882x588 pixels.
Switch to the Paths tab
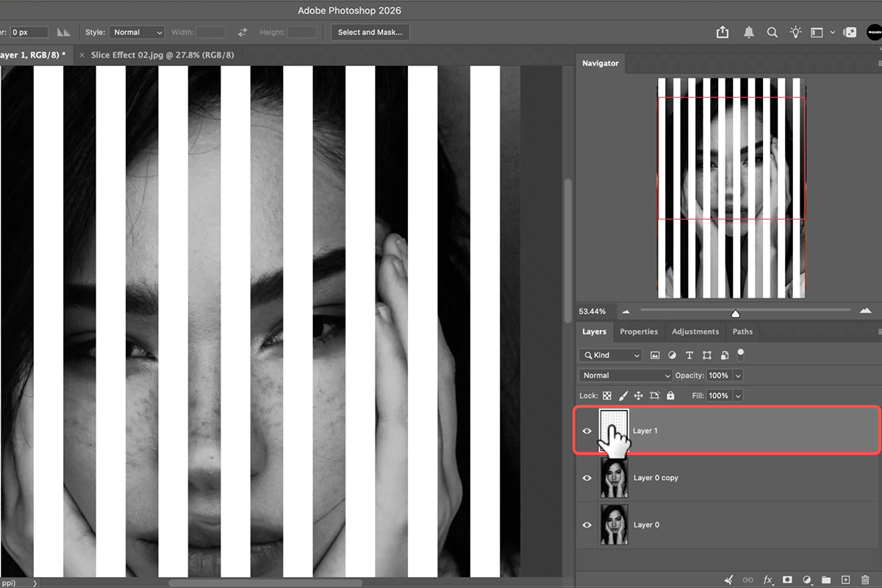742,331
